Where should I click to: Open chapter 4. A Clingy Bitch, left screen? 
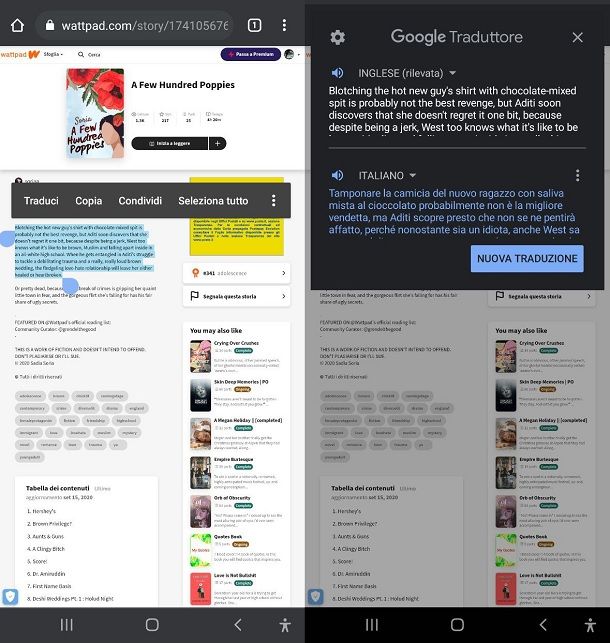click(46, 549)
